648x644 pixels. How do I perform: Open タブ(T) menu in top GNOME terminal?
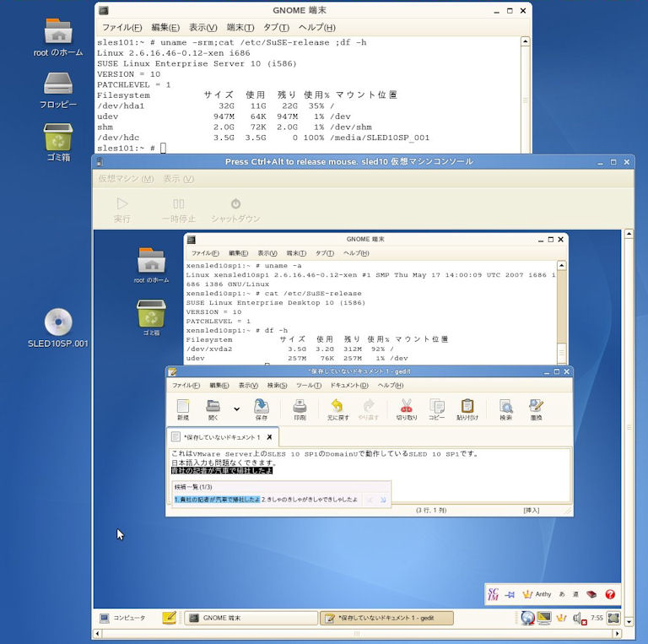276,27
